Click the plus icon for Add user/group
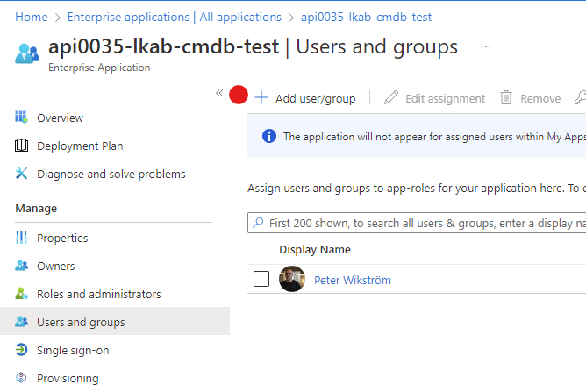The width and height of the screenshot is (586, 392). pos(261,97)
